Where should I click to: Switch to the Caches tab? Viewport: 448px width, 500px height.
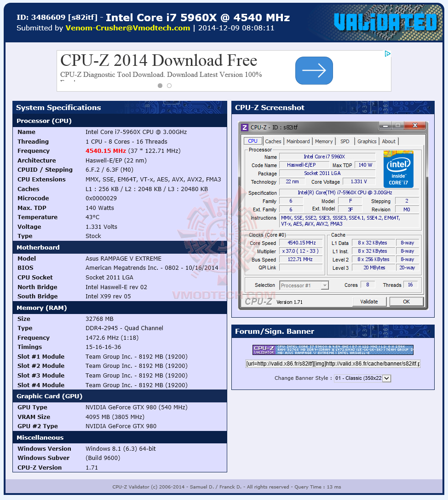click(273, 141)
